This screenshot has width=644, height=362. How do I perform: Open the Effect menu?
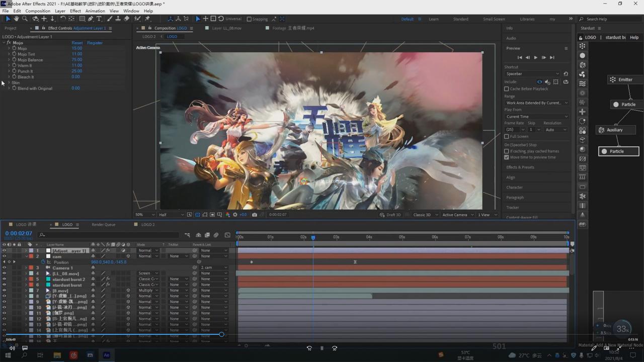(x=75, y=11)
